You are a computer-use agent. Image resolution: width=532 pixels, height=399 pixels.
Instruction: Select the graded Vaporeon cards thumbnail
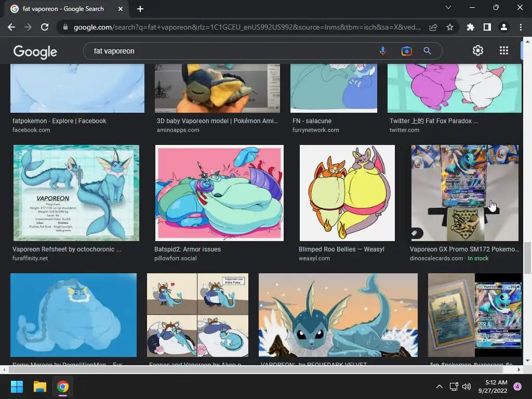click(x=475, y=315)
